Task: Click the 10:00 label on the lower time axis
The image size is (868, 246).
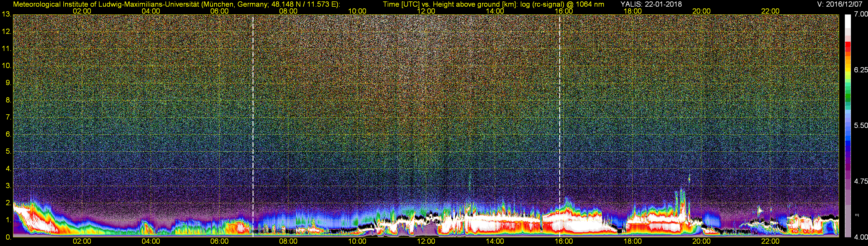Action: pos(357,241)
